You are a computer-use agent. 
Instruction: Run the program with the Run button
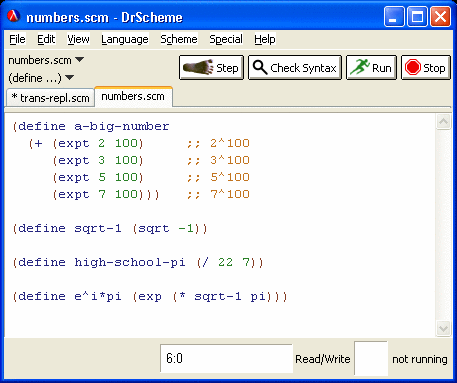[x=371, y=68]
